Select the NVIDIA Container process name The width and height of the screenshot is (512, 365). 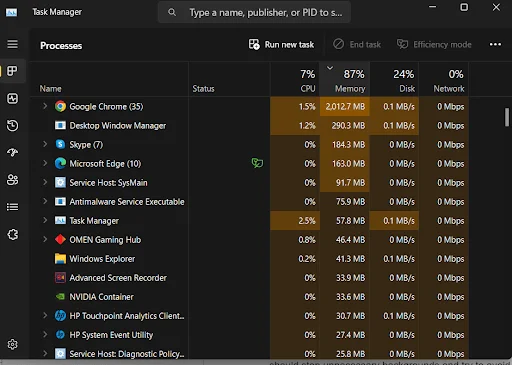tap(101, 297)
